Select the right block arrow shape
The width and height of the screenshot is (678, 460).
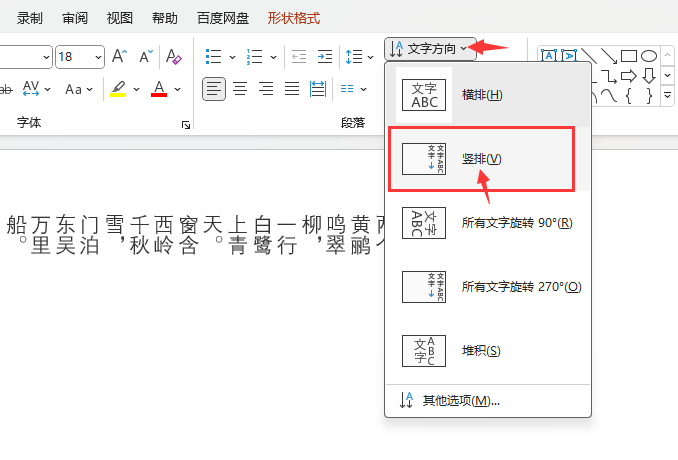pyautogui.click(x=629, y=76)
